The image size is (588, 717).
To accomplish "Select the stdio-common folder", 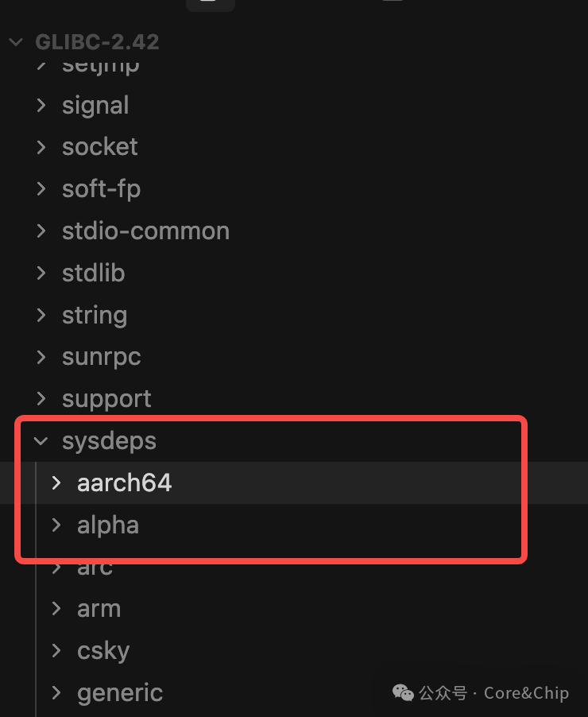I will (x=145, y=231).
